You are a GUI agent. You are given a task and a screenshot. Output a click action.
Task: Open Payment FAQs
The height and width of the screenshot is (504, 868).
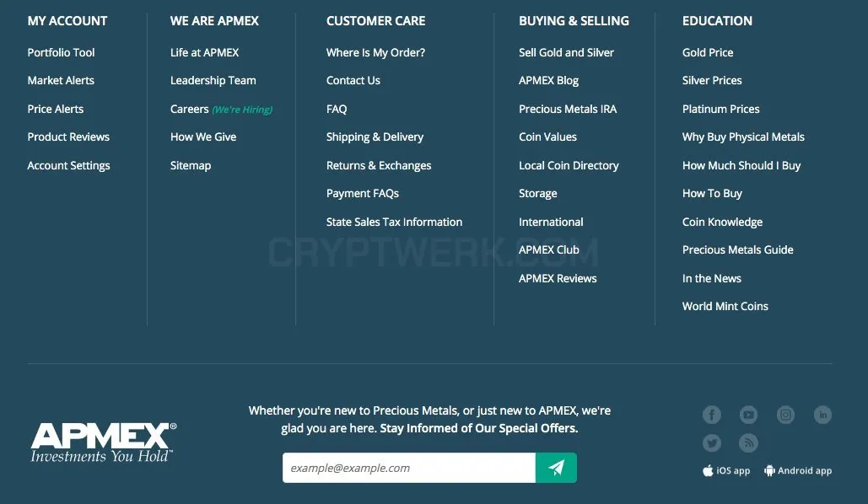coord(363,193)
